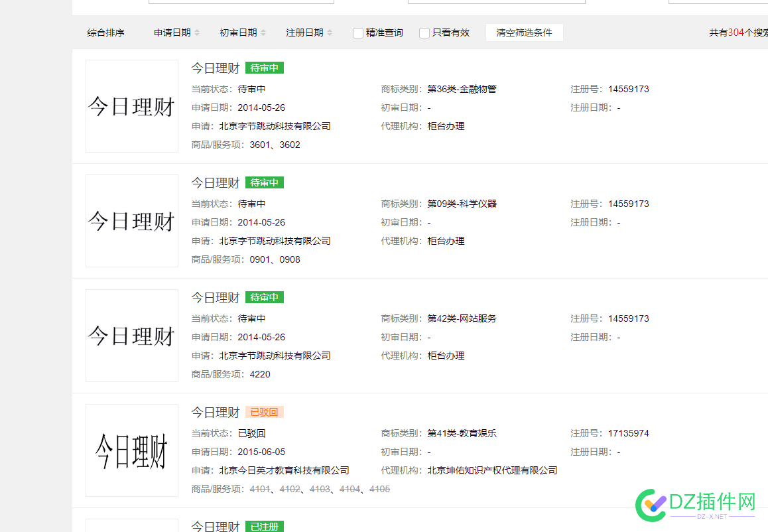Select 第36类-金融物管 category text
This screenshot has width=768, height=532.
[462, 89]
